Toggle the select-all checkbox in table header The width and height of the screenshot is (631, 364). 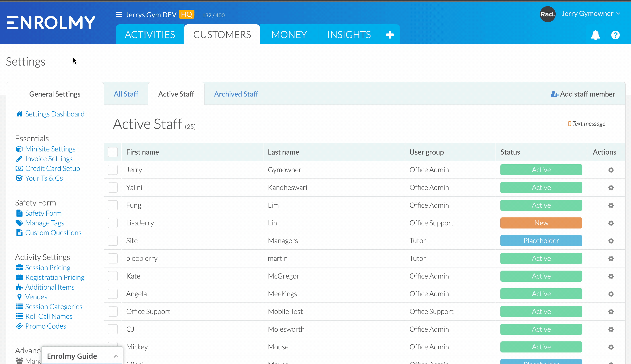pos(113,152)
